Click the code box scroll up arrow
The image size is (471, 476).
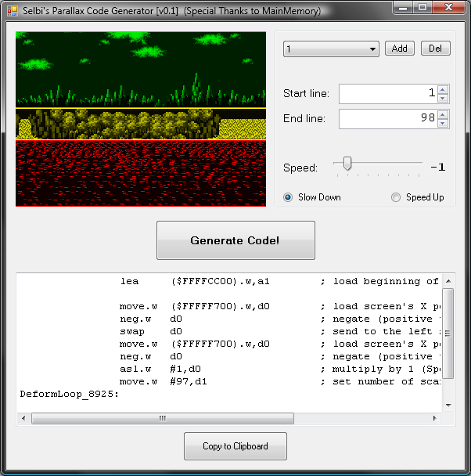[448, 281]
